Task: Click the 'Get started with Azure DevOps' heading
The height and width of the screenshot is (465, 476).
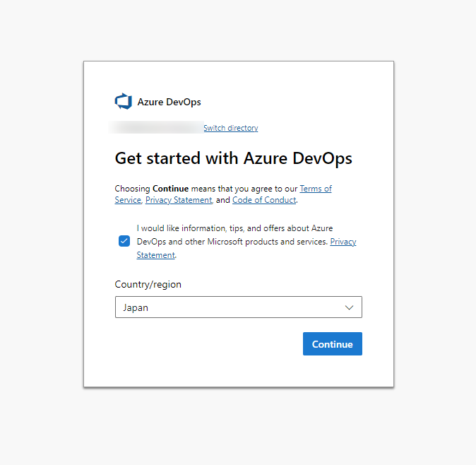Action: click(234, 158)
